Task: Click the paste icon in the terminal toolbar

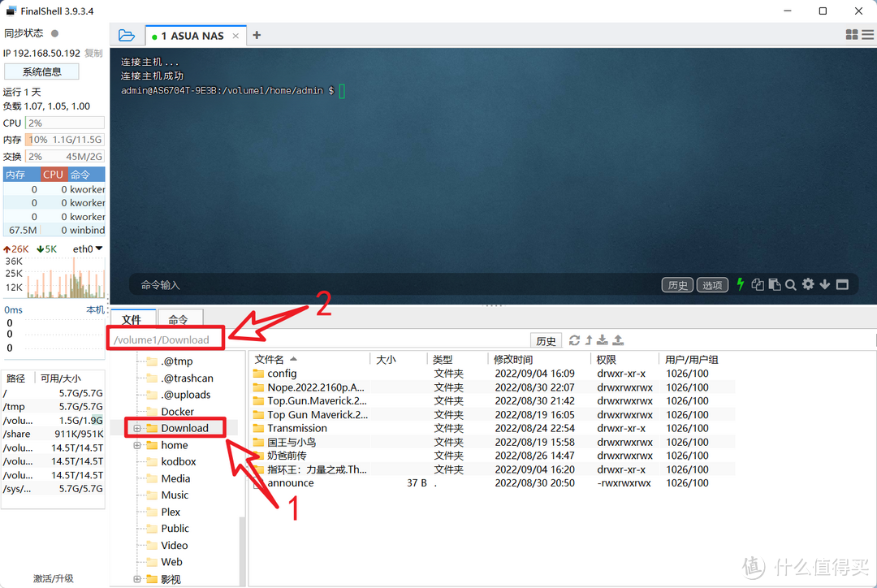Action: pyautogui.click(x=775, y=284)
